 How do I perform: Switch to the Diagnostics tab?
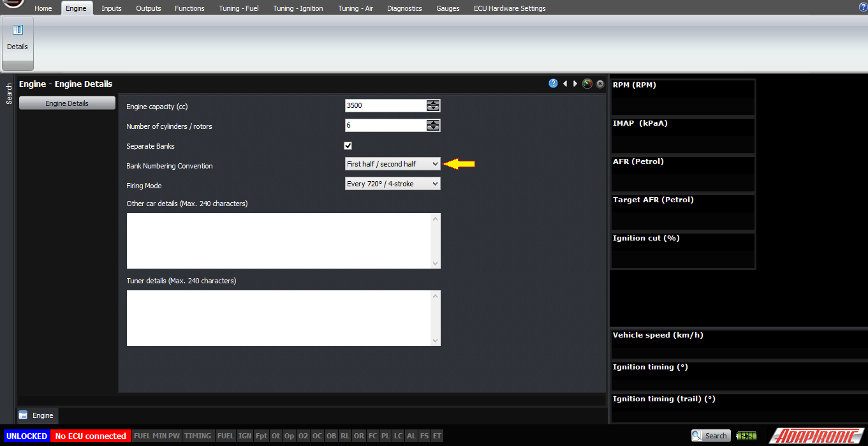(404, 8)
